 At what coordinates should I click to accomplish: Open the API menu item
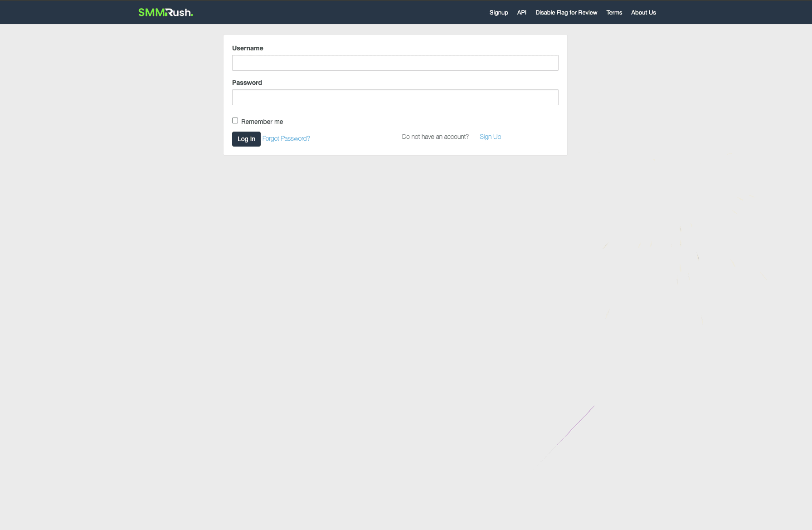pyautogui.click(x=521, y=12)
